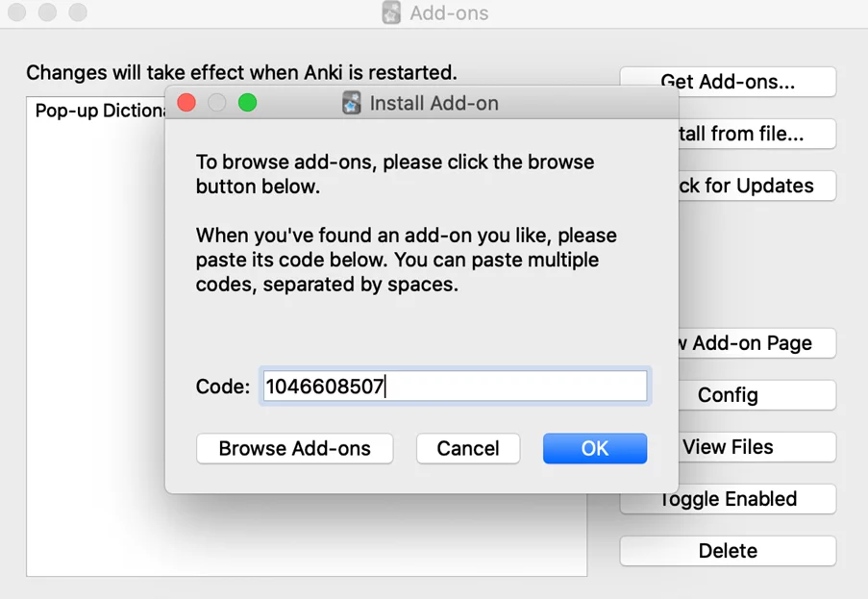Click View Files in Add-ons window

point(756,447)
